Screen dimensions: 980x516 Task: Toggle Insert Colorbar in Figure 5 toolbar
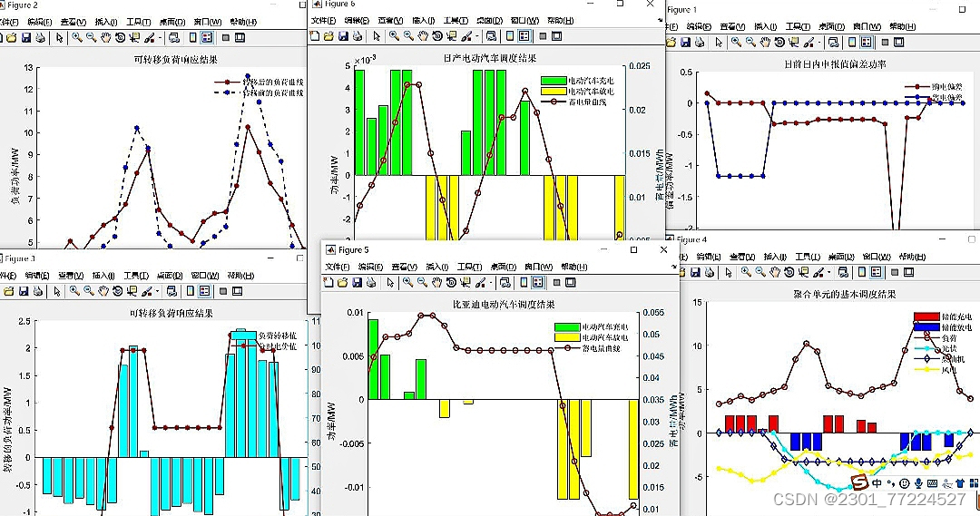click(524, 282)
